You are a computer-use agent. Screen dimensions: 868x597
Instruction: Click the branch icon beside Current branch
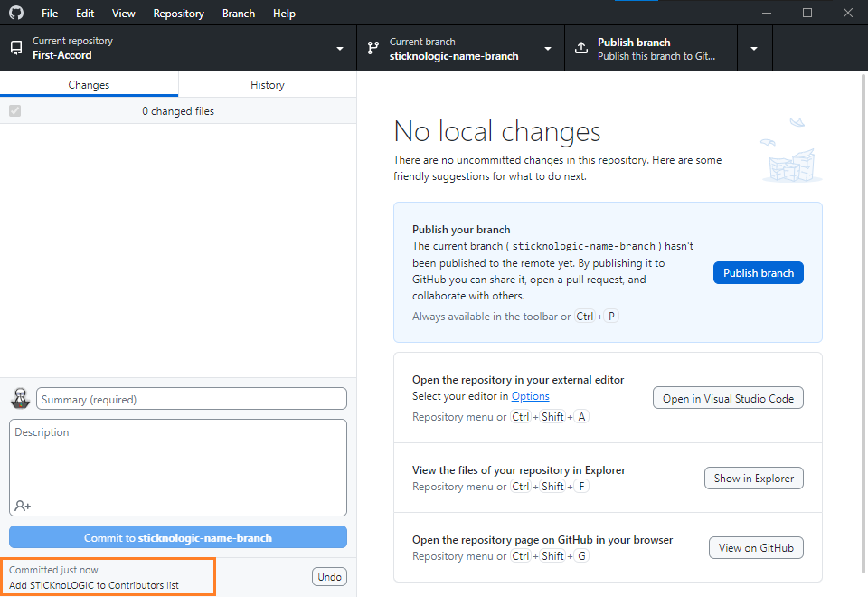(x=373, y=48)
